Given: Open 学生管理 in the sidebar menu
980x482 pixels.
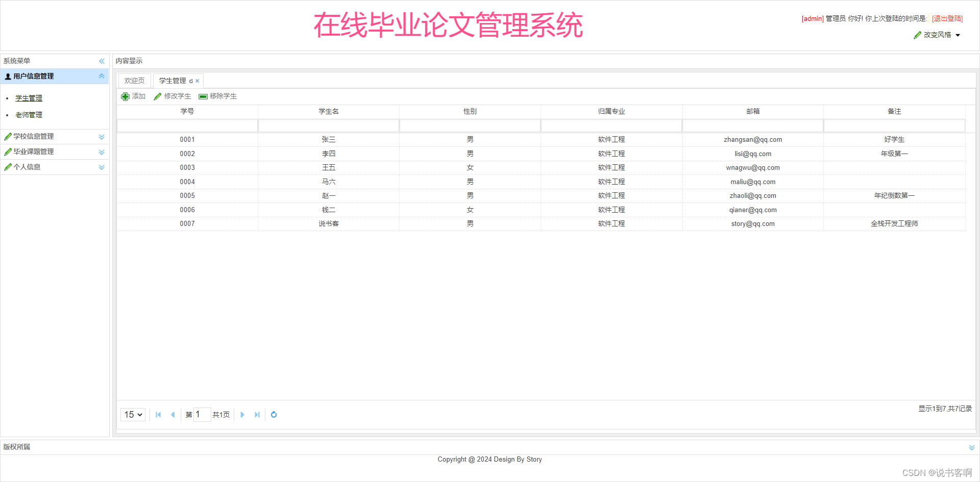Looking at the screenshot, I should 29,98.
